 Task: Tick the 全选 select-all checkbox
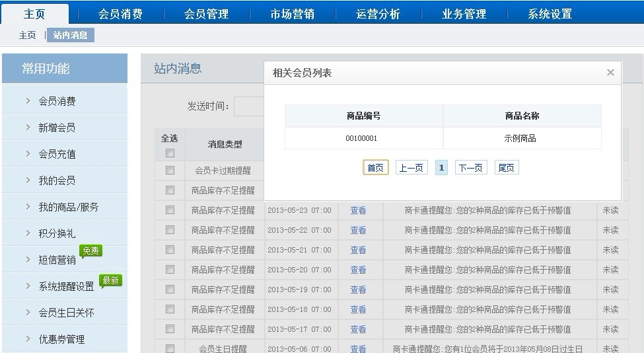(170, 153)
